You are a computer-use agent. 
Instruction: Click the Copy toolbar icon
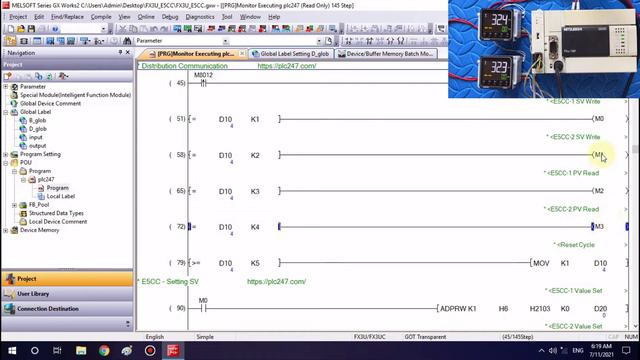tap(133, 29)
